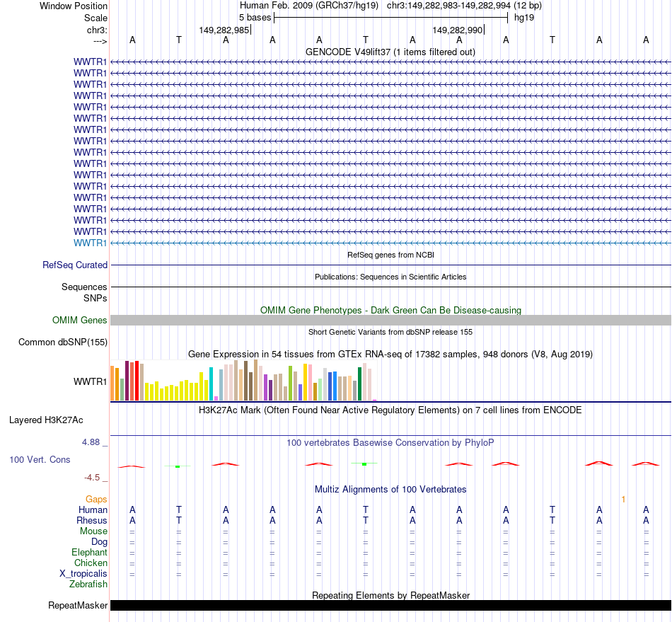Select the 'Mouse' alignment row label
The width and height of the screenshot is (672, 622).
pos(93,531)
